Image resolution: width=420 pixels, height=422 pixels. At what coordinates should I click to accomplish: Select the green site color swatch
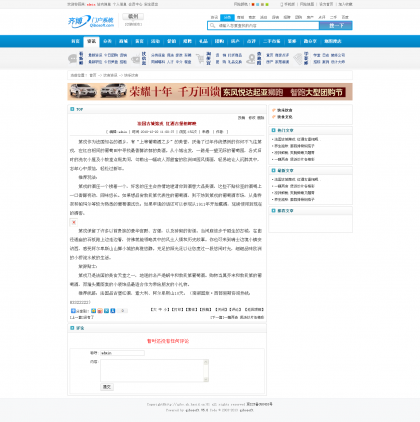coord(267,4)
